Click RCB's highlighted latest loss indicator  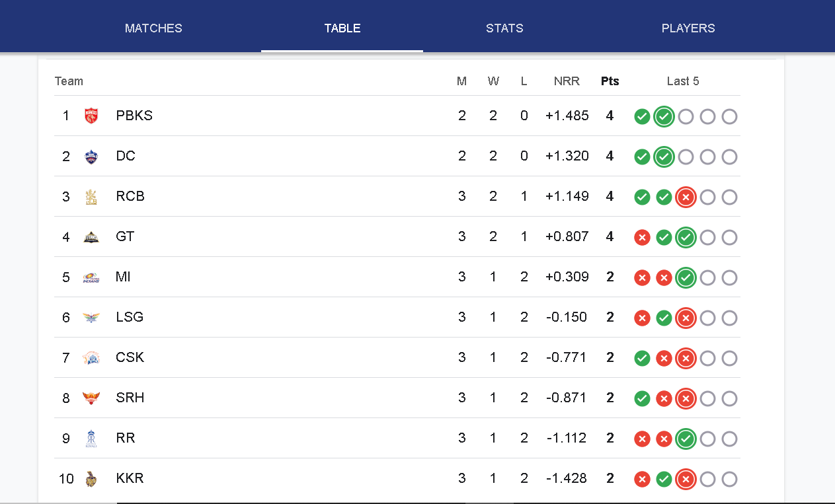686,197
